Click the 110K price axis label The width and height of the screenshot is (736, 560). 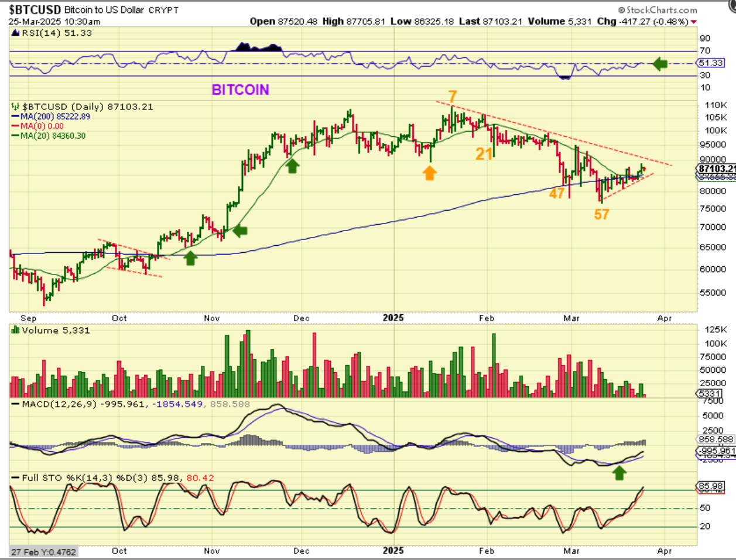coord(716,105)
